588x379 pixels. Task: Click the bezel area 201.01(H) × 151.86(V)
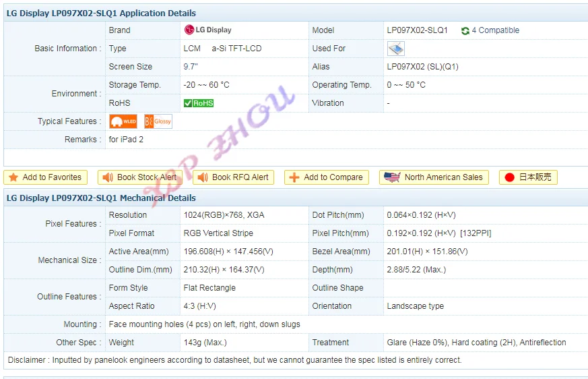427,252
